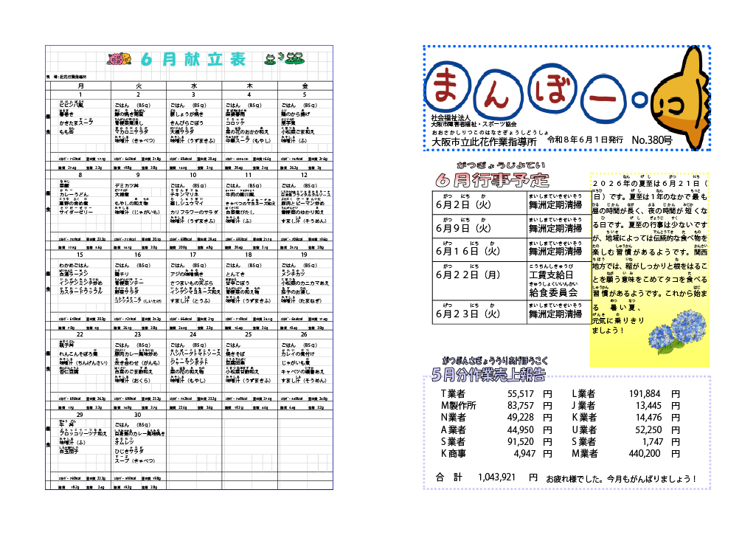Click the 'まんぼー' newsletter title logo
This screenshot has width=756, height=535.
pyautogui.click(x=537, y=92)
